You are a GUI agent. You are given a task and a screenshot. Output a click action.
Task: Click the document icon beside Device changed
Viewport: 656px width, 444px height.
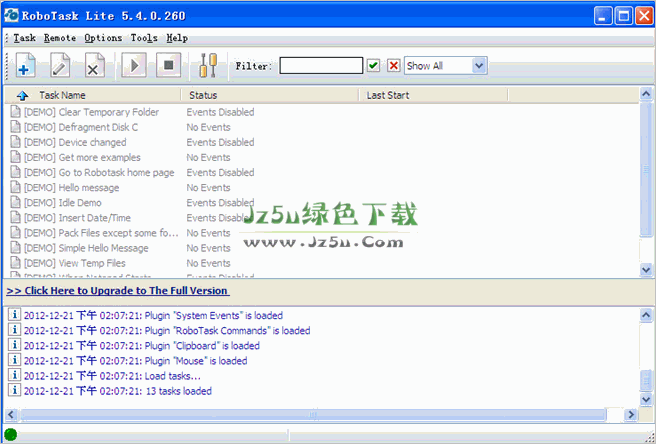[15, 142]
